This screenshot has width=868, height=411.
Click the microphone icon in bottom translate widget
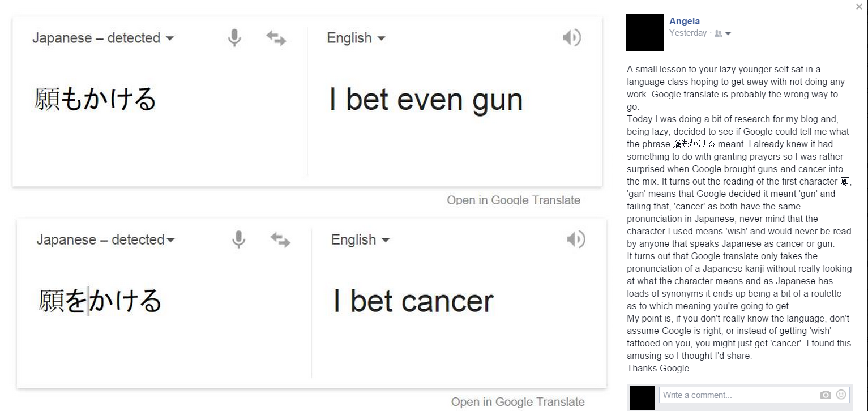tap(239, 239)
